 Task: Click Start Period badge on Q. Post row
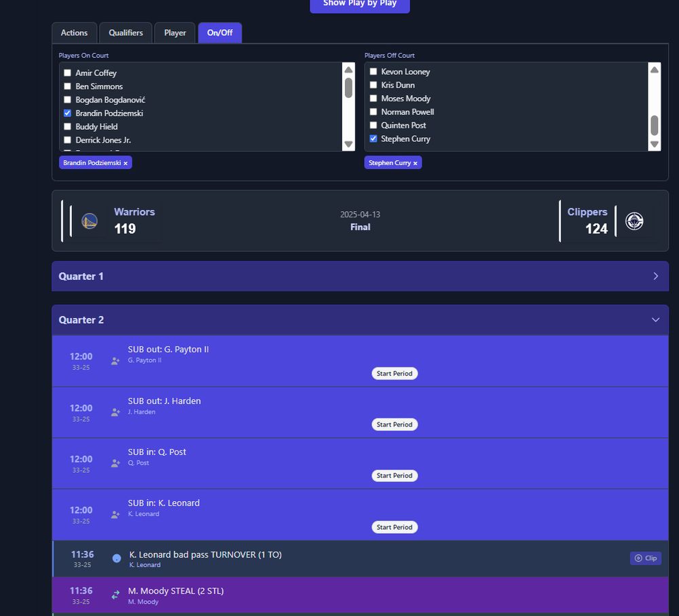click(394, 475)
